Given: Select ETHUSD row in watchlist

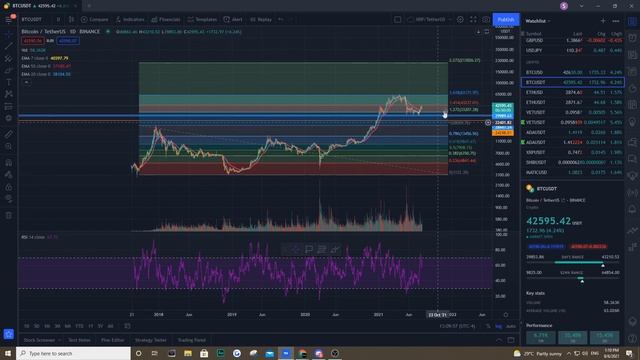Looking at the screenshot, I should [x=573, y=93].
